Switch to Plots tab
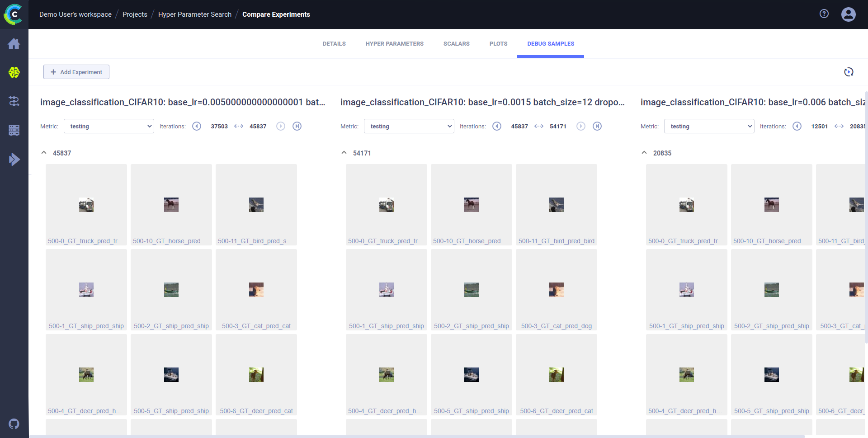Screen dimensions: 868x438 point(499,44)
